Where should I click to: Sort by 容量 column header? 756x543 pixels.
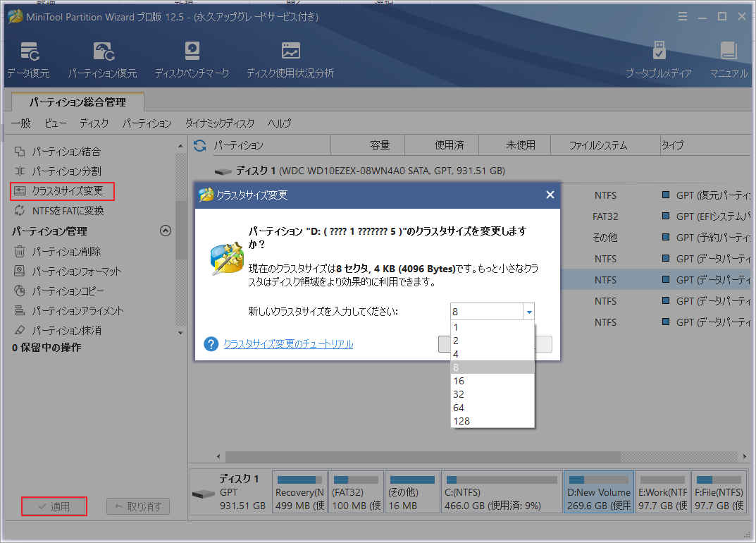coord(368,145)
